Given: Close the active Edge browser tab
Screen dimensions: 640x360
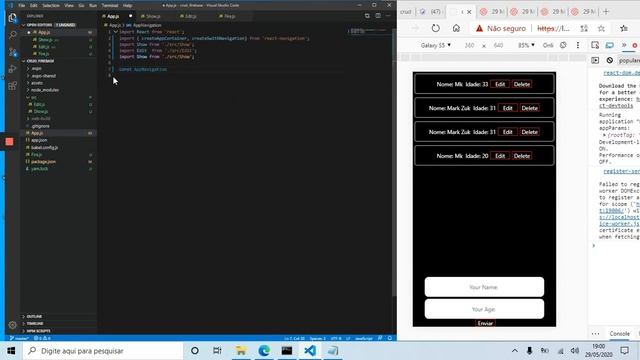Looking at the screenshot, I should pyautogui.click(x=469, y=12).
